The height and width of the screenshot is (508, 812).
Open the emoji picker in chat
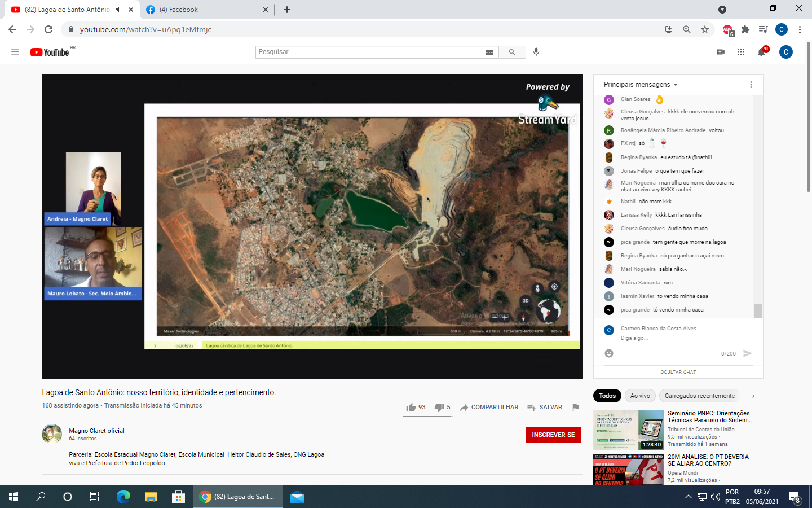click(x=609, y=353)
